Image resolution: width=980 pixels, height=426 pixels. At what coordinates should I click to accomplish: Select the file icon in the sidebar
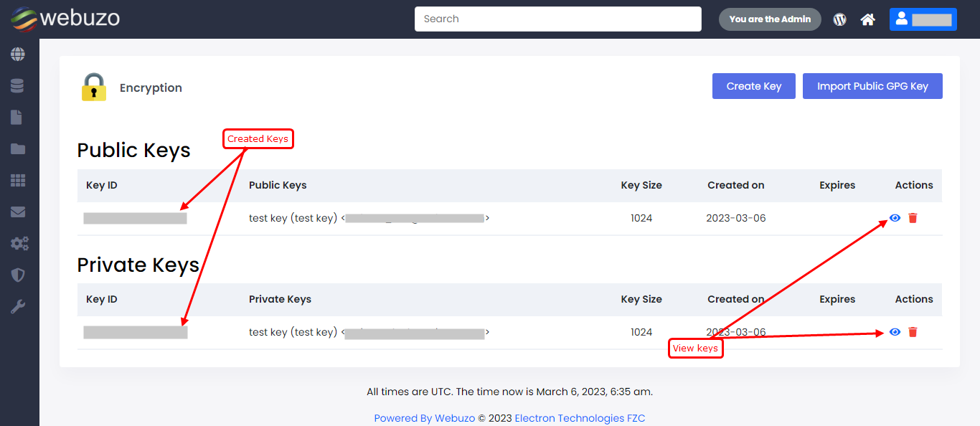pos(17,118)
